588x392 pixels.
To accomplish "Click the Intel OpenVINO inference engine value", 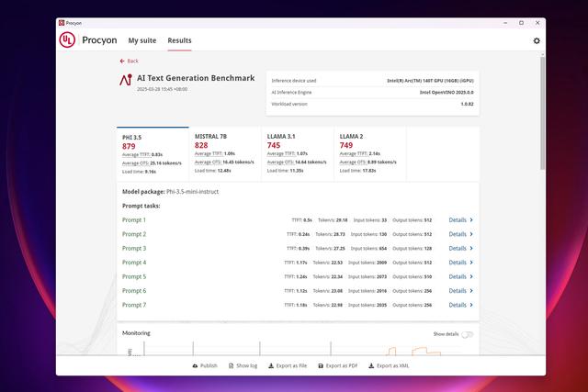I will coord(447,92).
